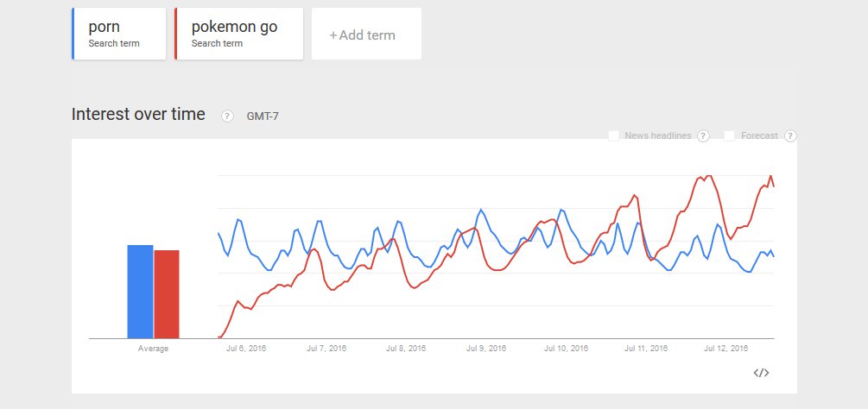Click the Jul 12, 2016 date label
The image size is (868, 409).
coord(726,349)
